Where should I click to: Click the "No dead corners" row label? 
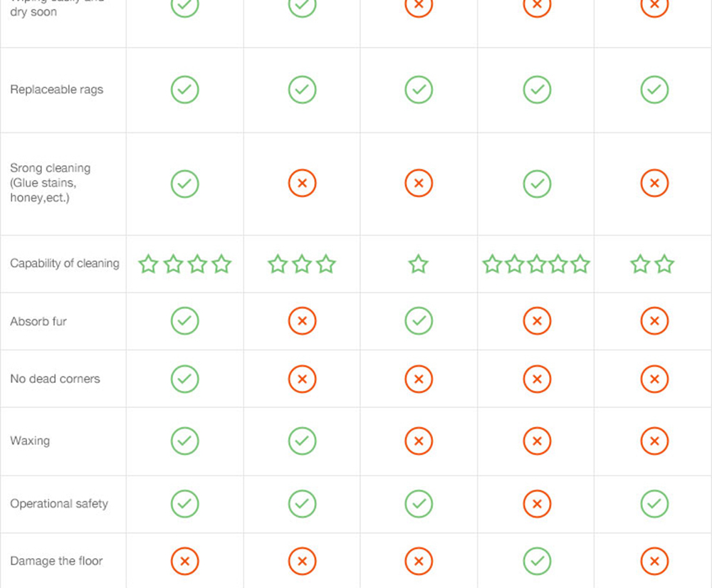coord(55,379)
